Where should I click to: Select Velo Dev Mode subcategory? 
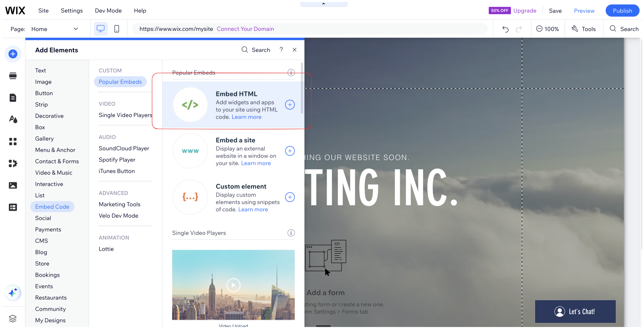[118, 216]
